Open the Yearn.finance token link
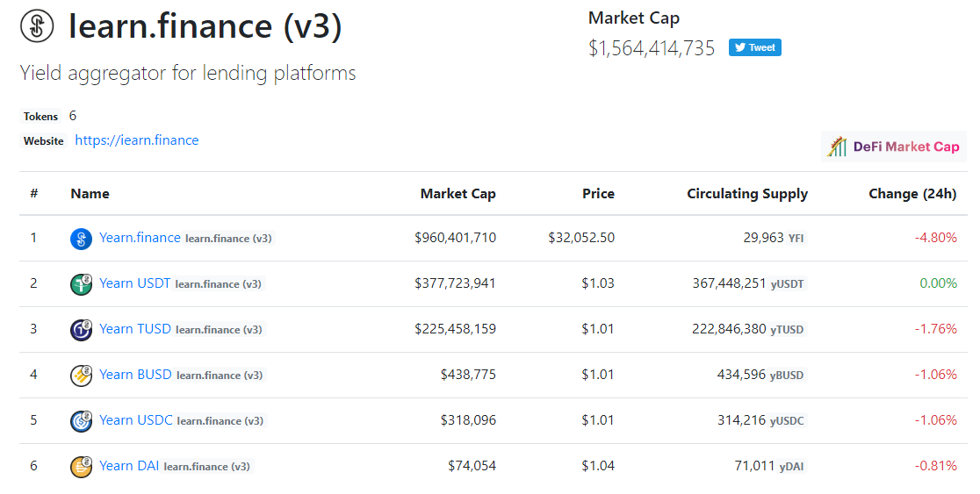Screen dimensions: 980x494 [140, 238]
